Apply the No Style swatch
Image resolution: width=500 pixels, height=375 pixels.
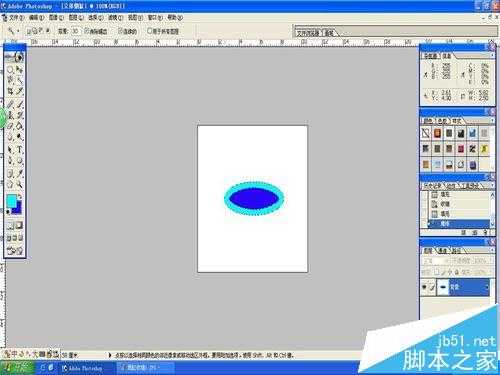point(426,133)
